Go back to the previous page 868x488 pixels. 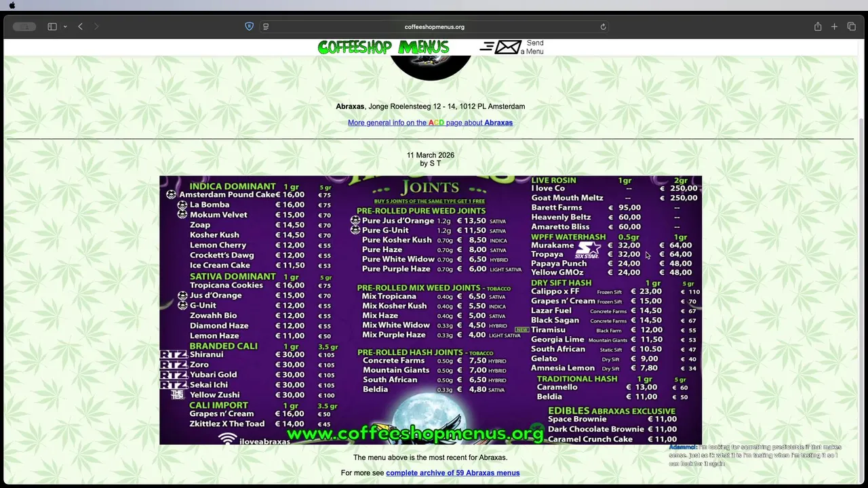point(80,26)
